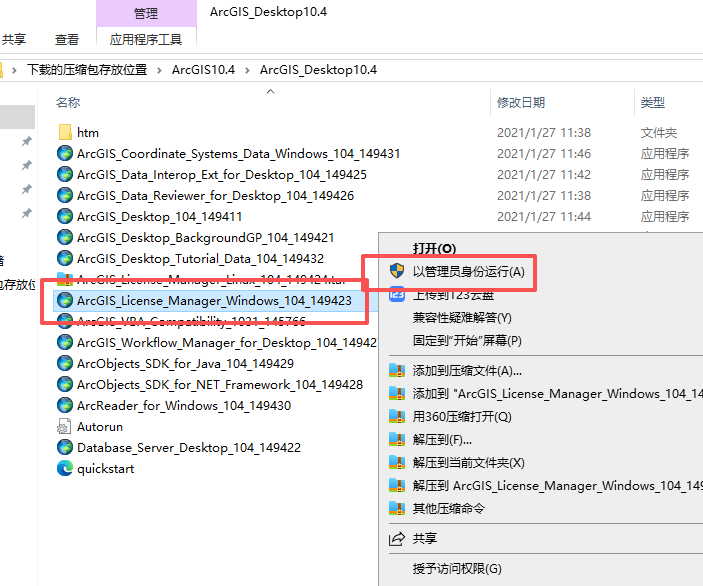Click the admin shield icon in context menu
Screen dimensions: 703x586
coord(397,271)
